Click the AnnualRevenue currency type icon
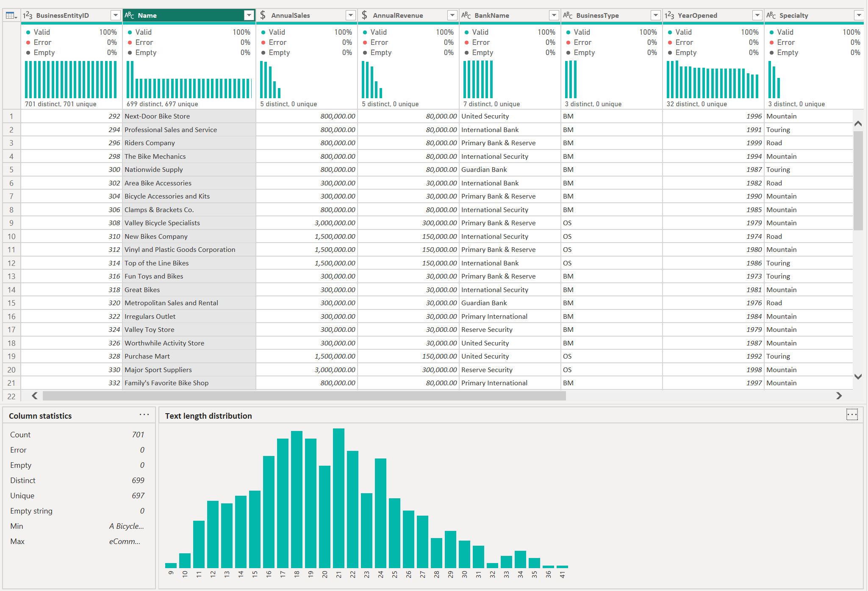 [x=365, y=16]
